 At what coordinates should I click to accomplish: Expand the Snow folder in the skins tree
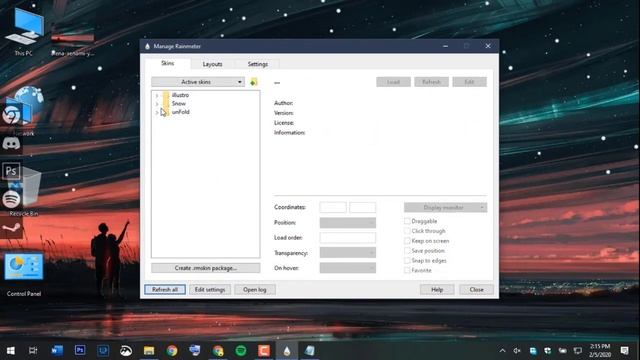pyautogui.click(x=157, y=104)
